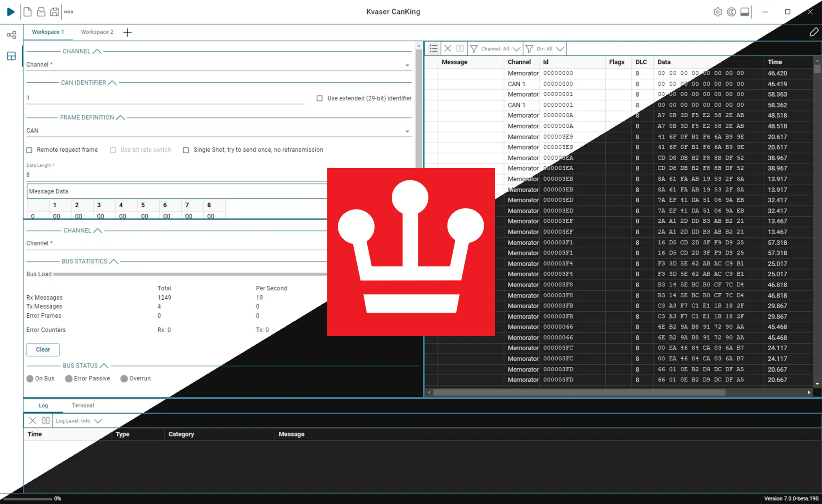Enable extended 29-bit identifier checkbox
The height and width of the screenshot is (504, 822).
[x=319, y=98]
